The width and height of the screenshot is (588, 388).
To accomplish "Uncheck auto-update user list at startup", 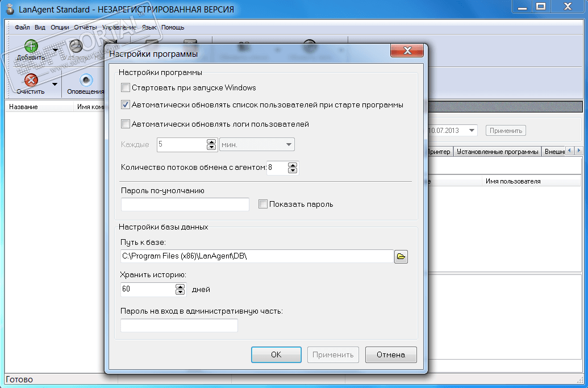I will point(125,105).
